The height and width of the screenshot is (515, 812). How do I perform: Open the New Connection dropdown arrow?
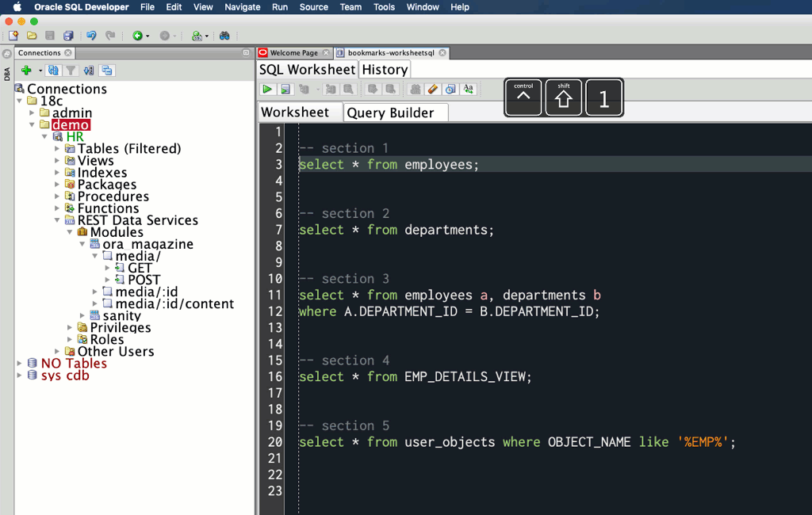coord(40,71)
